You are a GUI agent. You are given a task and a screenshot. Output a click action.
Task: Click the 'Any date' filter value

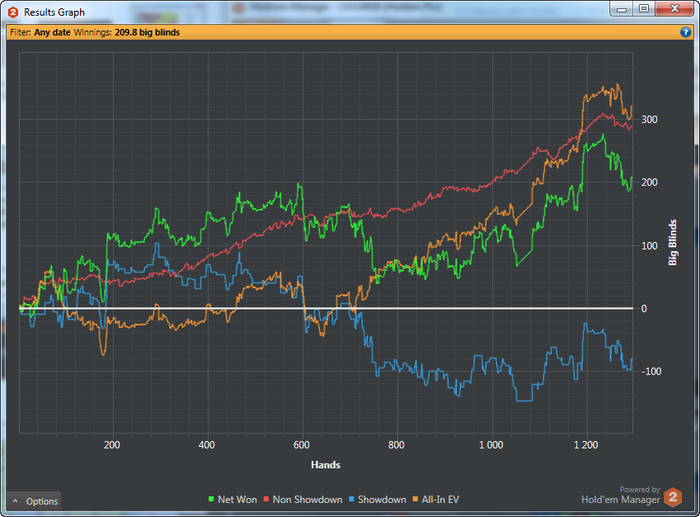pyautogui.click(x=52, y=33)
